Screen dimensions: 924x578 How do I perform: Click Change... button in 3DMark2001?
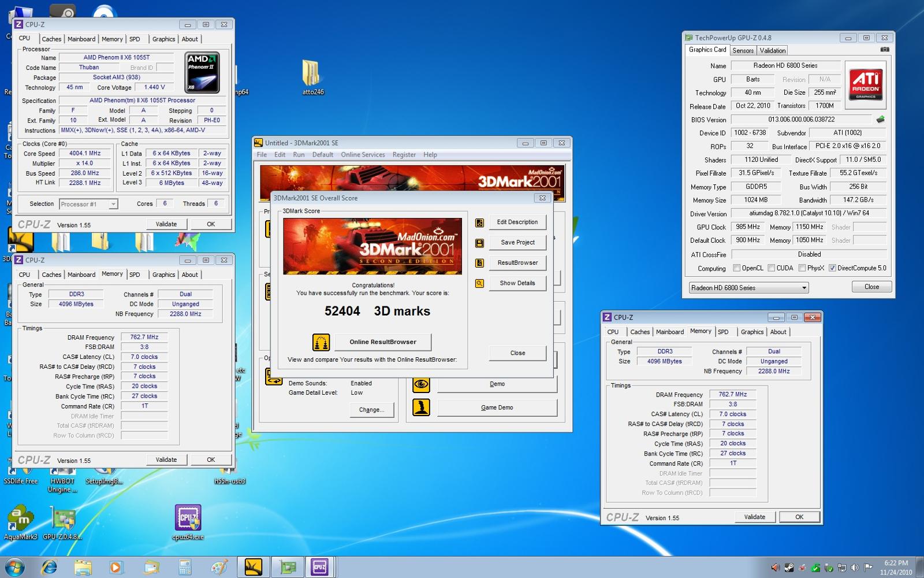click(371, 410)
